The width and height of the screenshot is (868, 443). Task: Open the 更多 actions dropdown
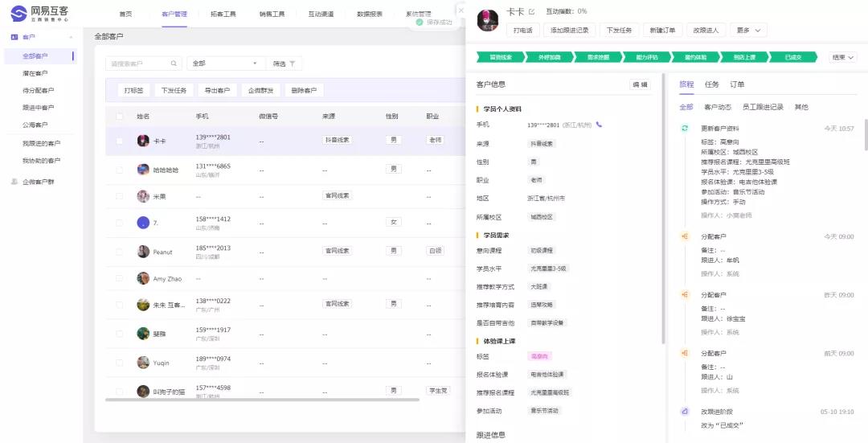point(748,31)
